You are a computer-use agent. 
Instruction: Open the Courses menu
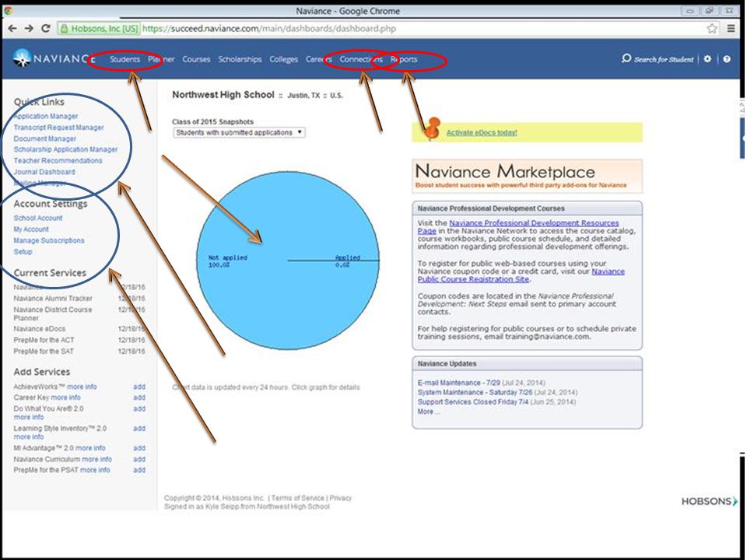tap(196, 60)
